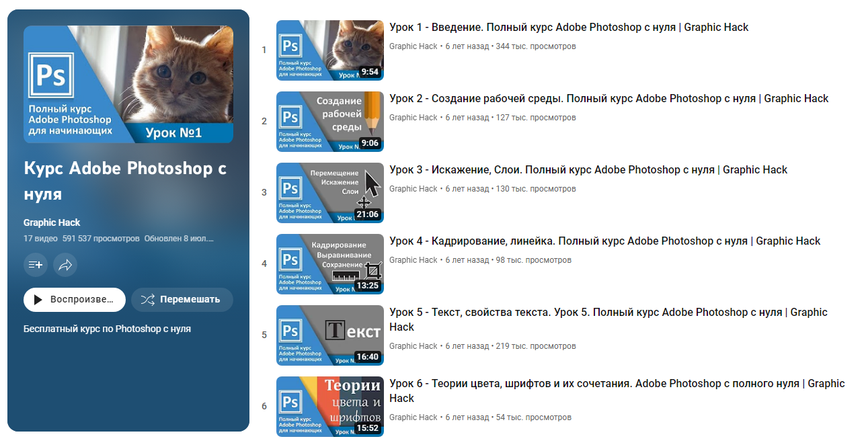Shuffle playlist with the Перемешать button

pos(182,300)
